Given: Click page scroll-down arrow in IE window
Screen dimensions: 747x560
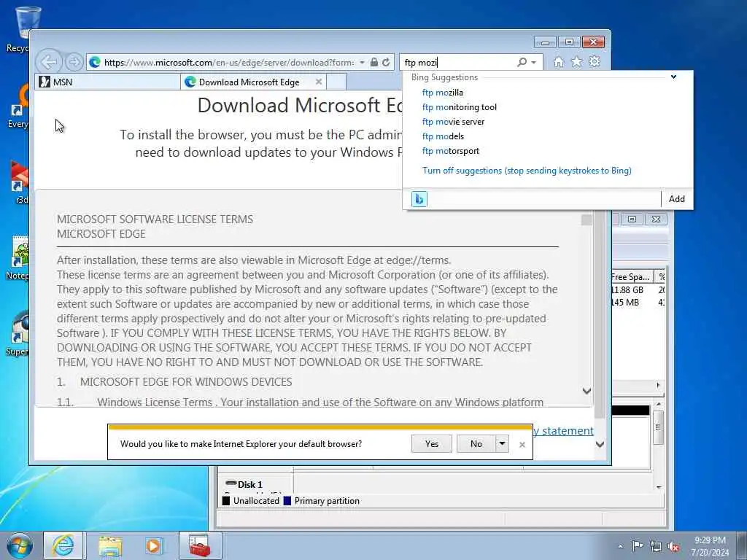Looking at the screenshot, I should click(x=600, y=444).
